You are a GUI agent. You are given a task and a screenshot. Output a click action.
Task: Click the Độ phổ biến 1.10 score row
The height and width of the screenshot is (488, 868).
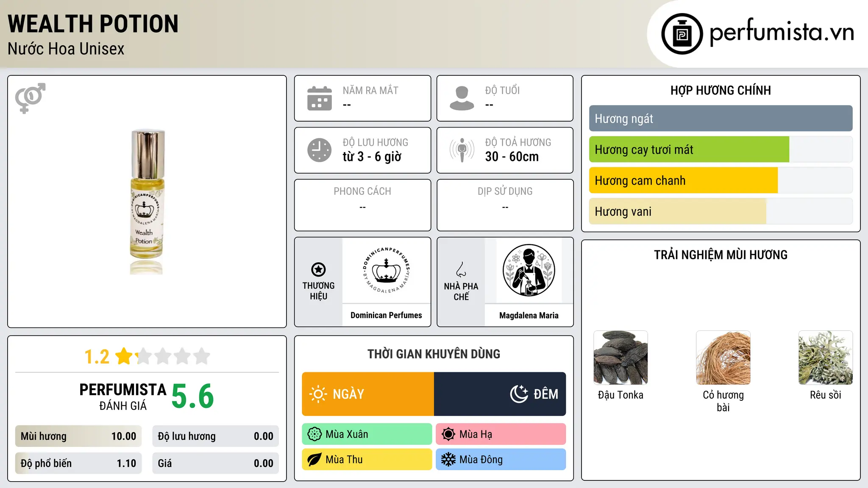coord(78,463)
